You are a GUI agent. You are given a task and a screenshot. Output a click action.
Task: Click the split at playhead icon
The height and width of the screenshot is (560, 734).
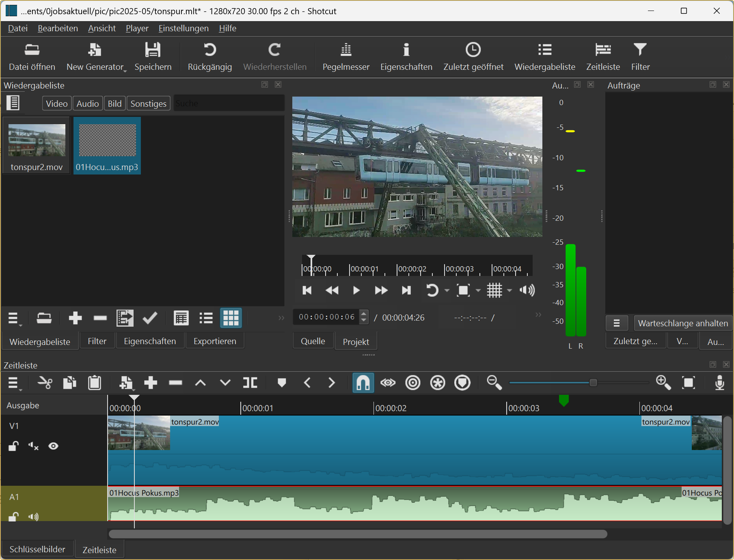250,383
